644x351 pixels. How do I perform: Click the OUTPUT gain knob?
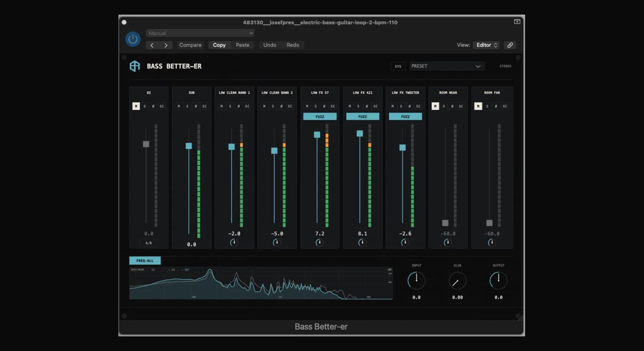499,281
